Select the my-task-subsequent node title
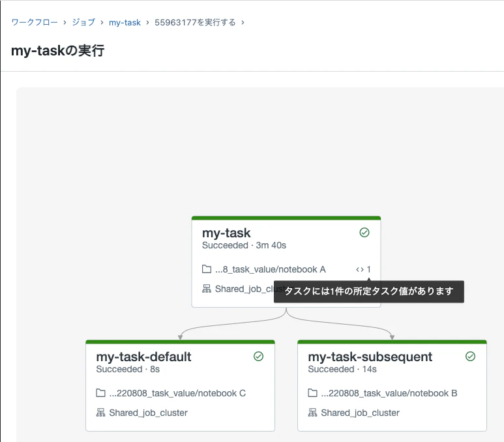This screenshot has height=442, width=504. click(x=370, y=357)
